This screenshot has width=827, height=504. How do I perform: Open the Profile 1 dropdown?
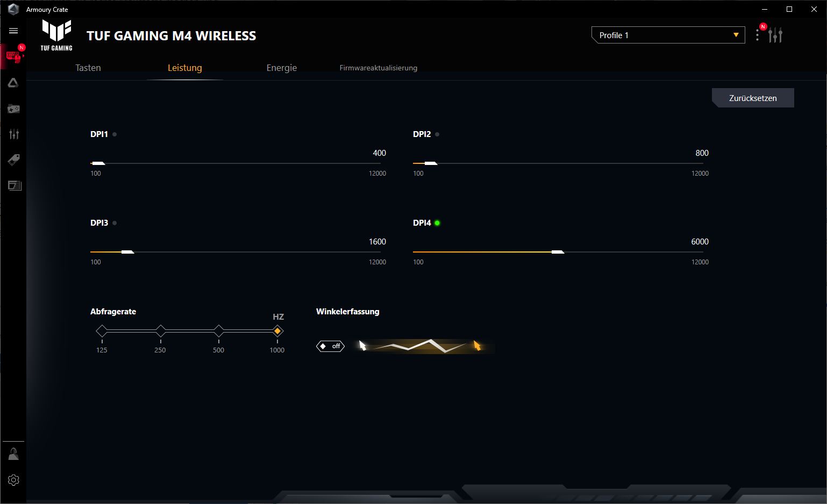[668, 35]
